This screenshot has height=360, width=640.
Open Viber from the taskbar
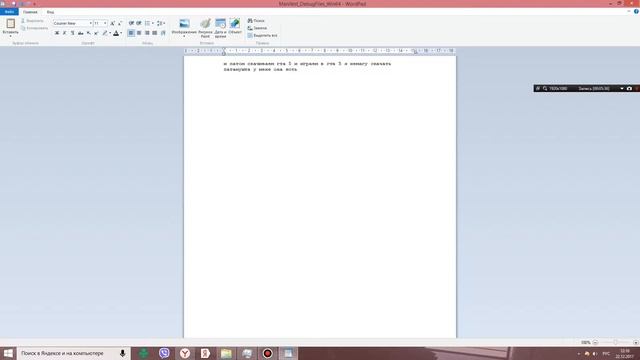coord(164,353)
